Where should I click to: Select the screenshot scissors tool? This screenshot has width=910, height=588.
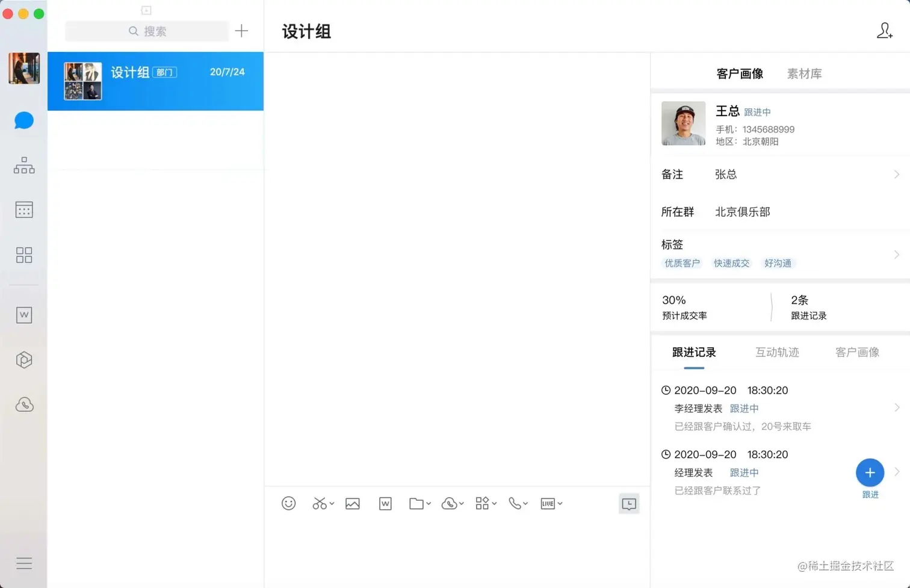click(x=320, y=503)
